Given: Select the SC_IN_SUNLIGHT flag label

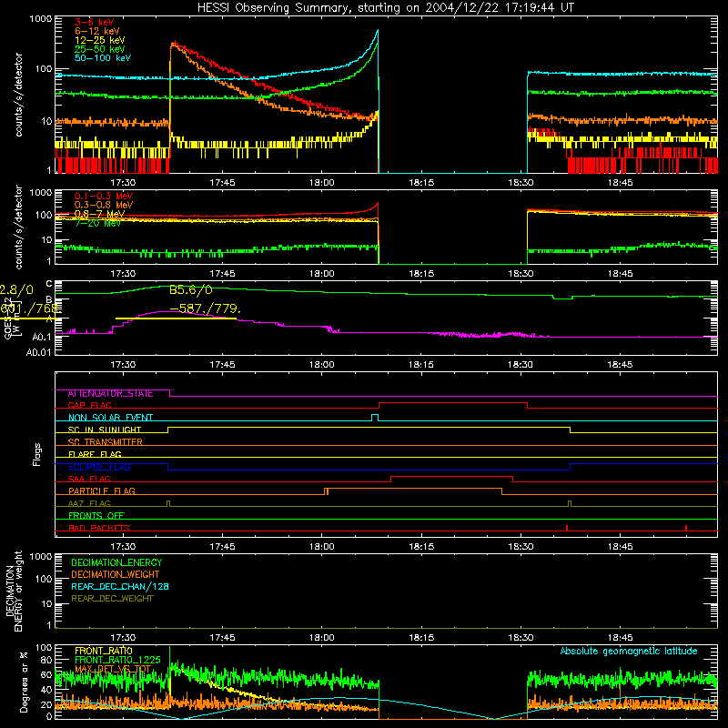Looking at the screenshot, I should point(105,430).
